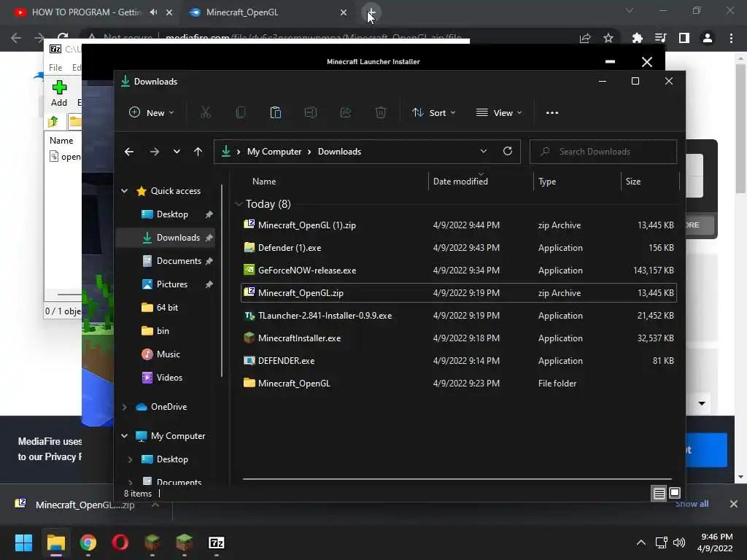Open the Windows Start button
This screenshot has width=747, height=560.
click(23, 542)
